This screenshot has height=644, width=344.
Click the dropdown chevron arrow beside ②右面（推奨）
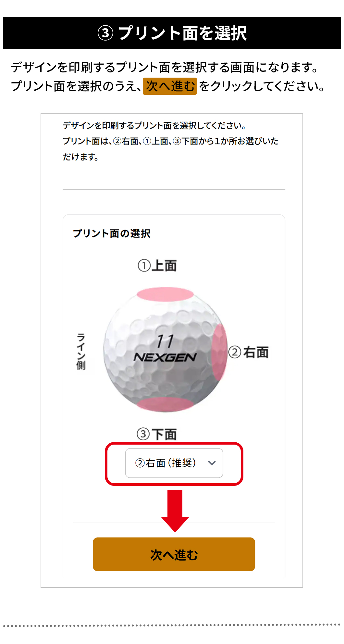[x=212, y=463]
